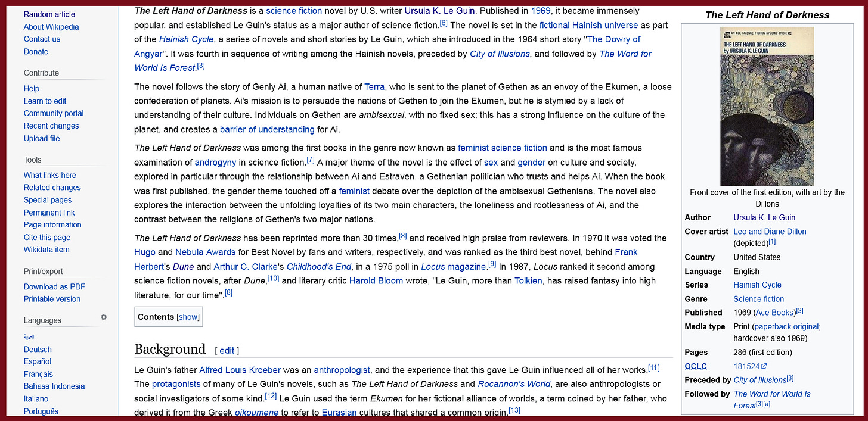The image size is (868, 421).
Task: Open the OCLC label link
Action: click(x=696, y=366)
